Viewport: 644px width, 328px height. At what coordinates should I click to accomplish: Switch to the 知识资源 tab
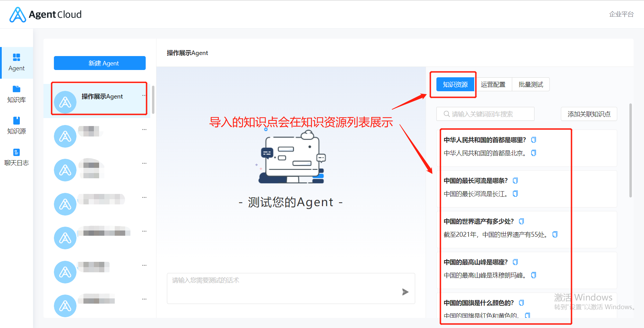click(x=455, y=85)
